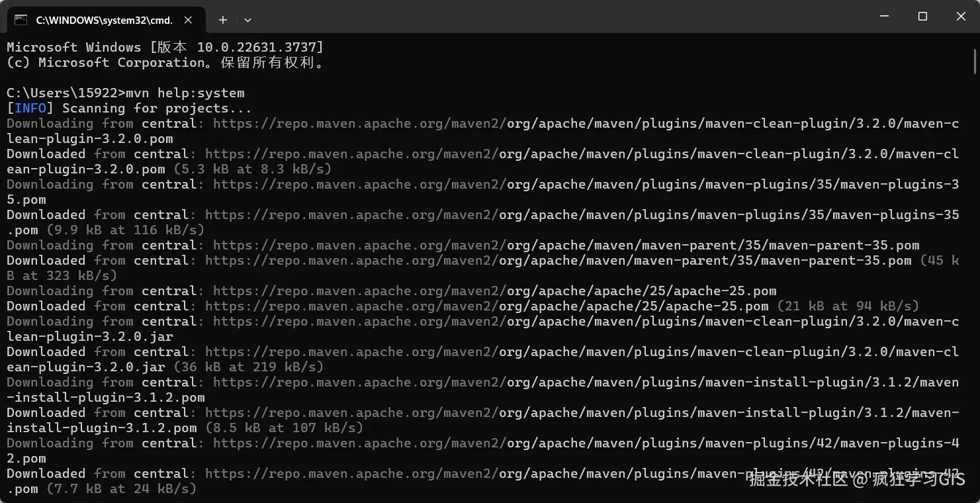Click the cmd icon in the tab
This screenshot has height=503, width=980.
tap(21, 20)
